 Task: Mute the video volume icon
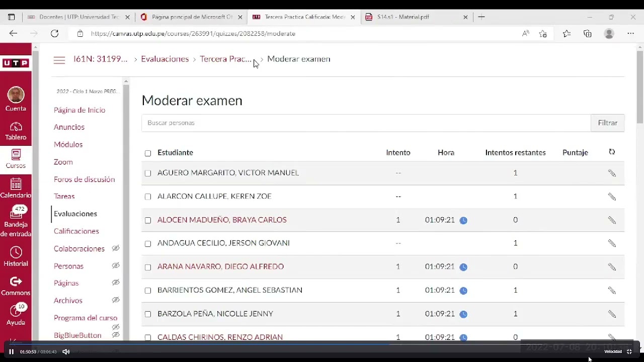click(66, 351)
